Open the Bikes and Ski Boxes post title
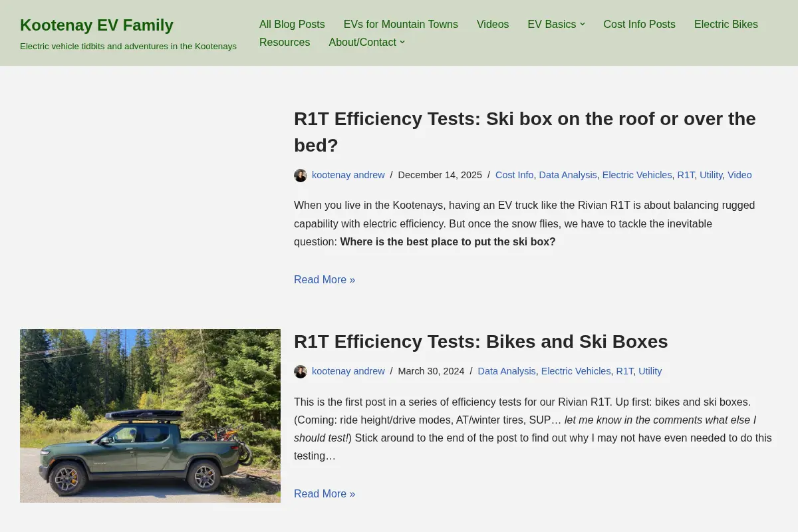Viewport: 798px width, 532px height. (481, 342)
